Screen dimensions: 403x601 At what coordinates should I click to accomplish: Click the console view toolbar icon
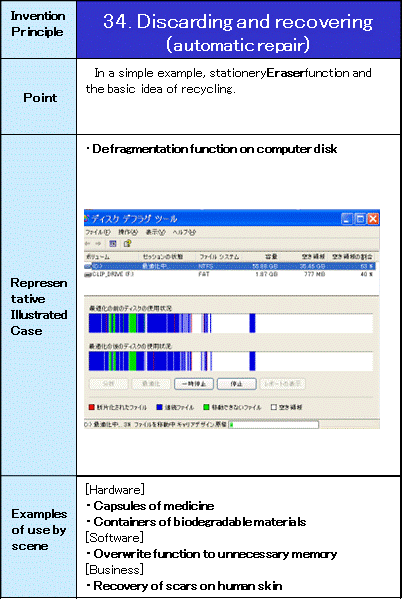pyautogui.click(x=113, y=244)
